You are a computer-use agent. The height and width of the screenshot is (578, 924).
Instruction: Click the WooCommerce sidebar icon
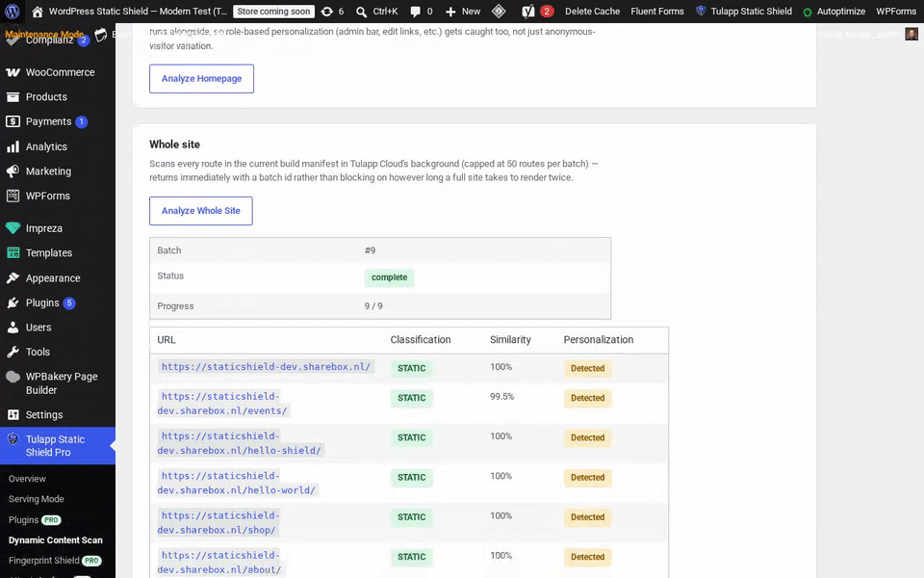(x=13, y=72)
